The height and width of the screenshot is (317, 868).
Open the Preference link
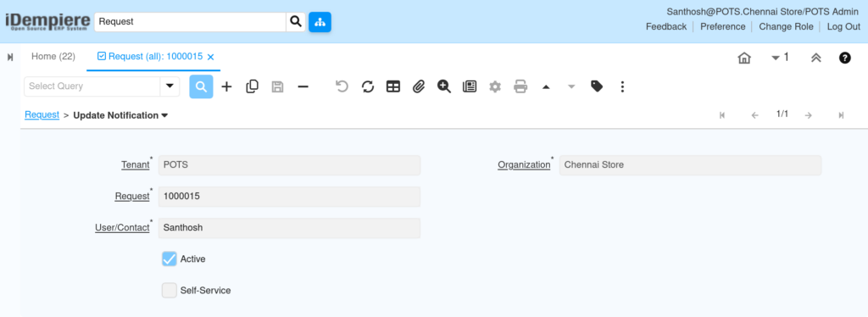[723, 26]
